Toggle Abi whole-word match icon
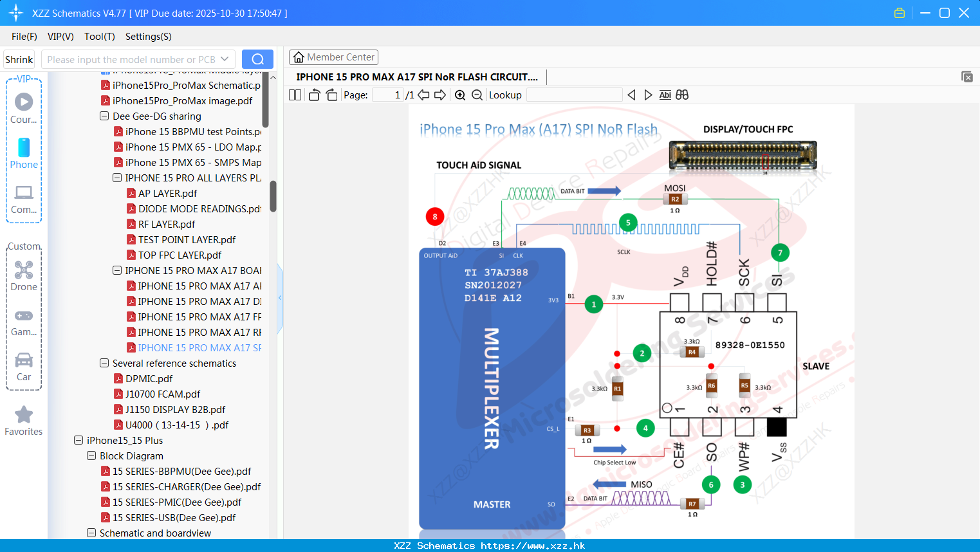The width and height of the screenshot is (980, 552). click(665, 95)
